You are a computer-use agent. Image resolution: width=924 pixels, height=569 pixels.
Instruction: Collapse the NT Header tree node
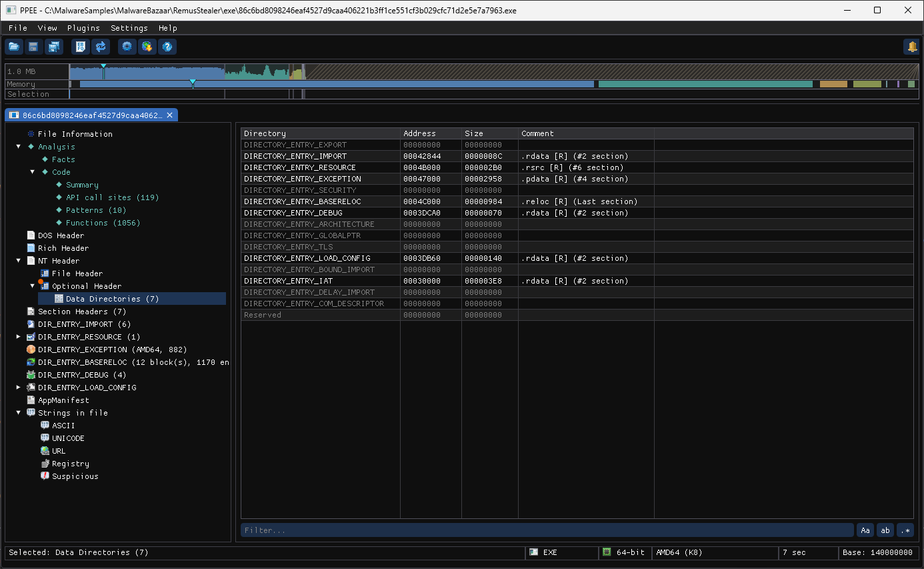tap(19, 261)
